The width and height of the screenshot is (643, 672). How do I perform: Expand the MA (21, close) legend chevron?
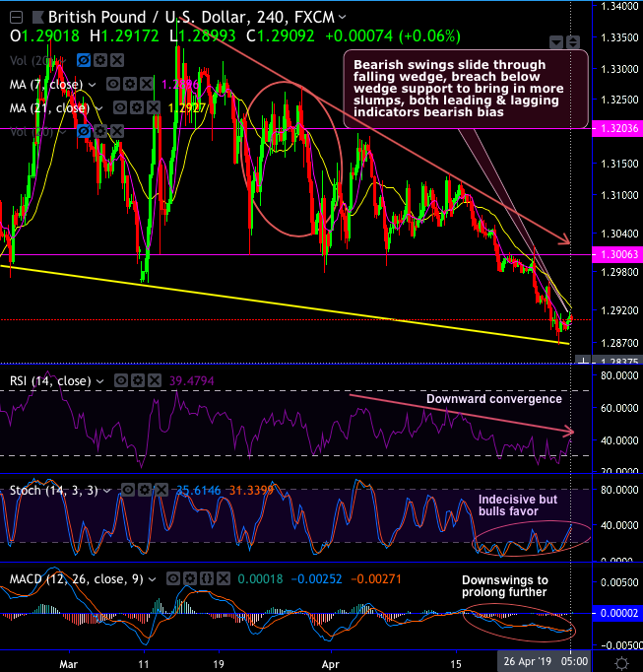click(98, 108)
